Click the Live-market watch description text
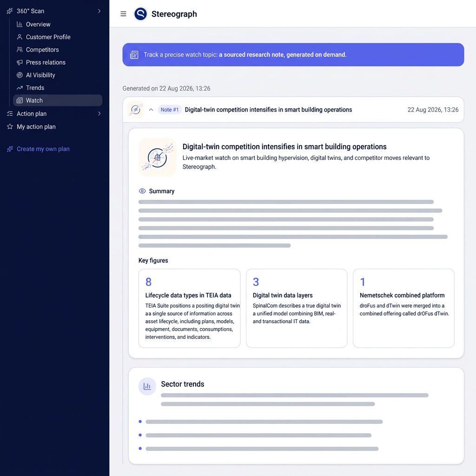This screenshot has width=476, height=476. (x=306, y=162)
